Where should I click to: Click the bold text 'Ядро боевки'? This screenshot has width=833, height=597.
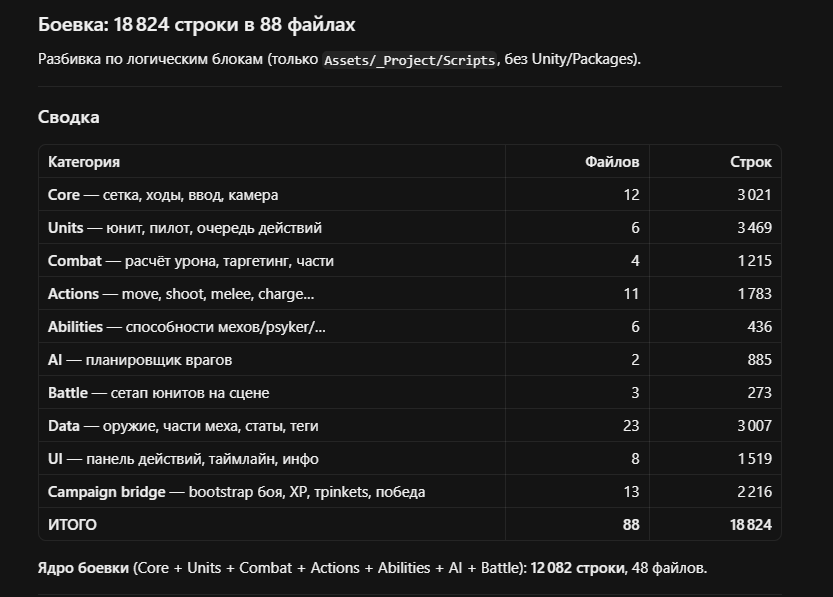pos(83,568)
